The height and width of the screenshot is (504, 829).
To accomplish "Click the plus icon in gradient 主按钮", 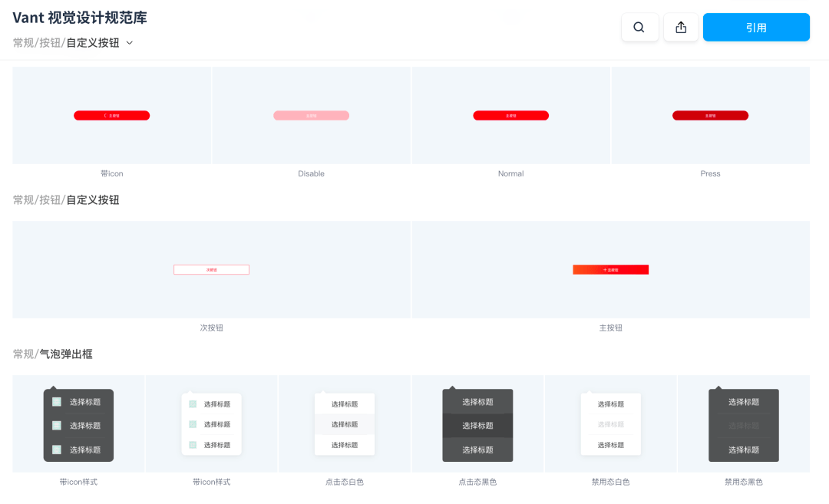I will click(x=604, y=270).
